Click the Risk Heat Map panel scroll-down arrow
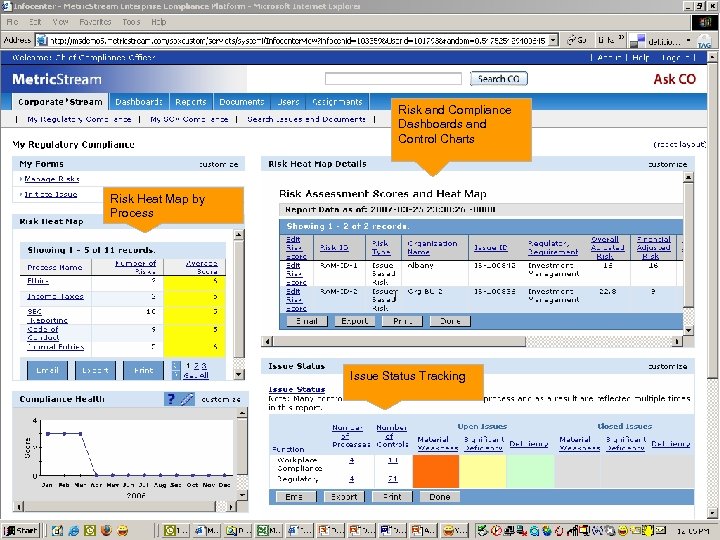720x540 pixels. [239, 375]
